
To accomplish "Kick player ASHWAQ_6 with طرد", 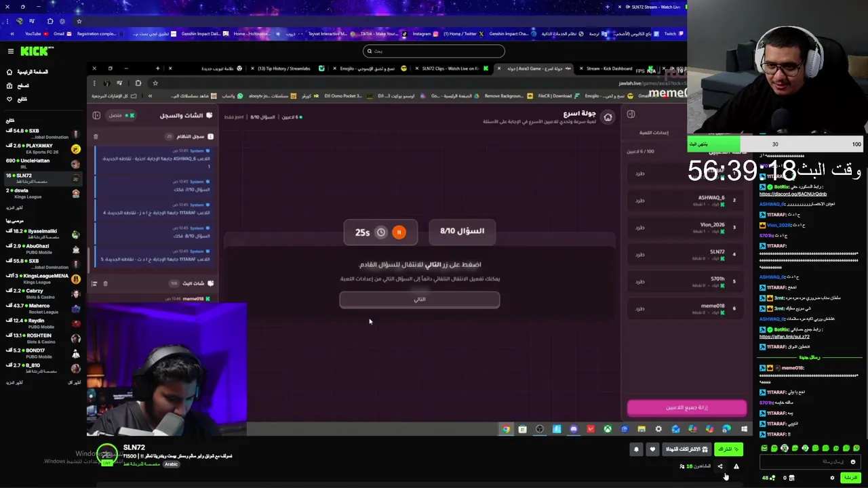I will pyautogui.click(x=639, y=201).
